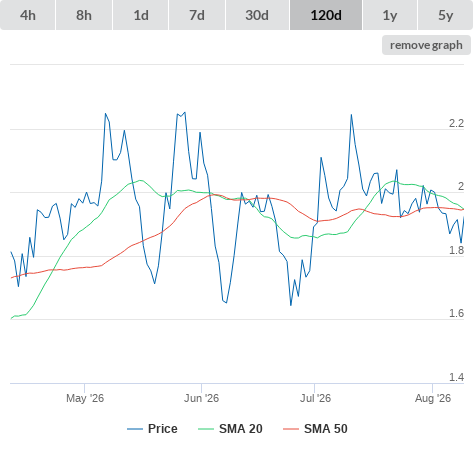Click the Jul '26 axis label
Viewport: 474px width, 455px height.
[x=315, y=398]
